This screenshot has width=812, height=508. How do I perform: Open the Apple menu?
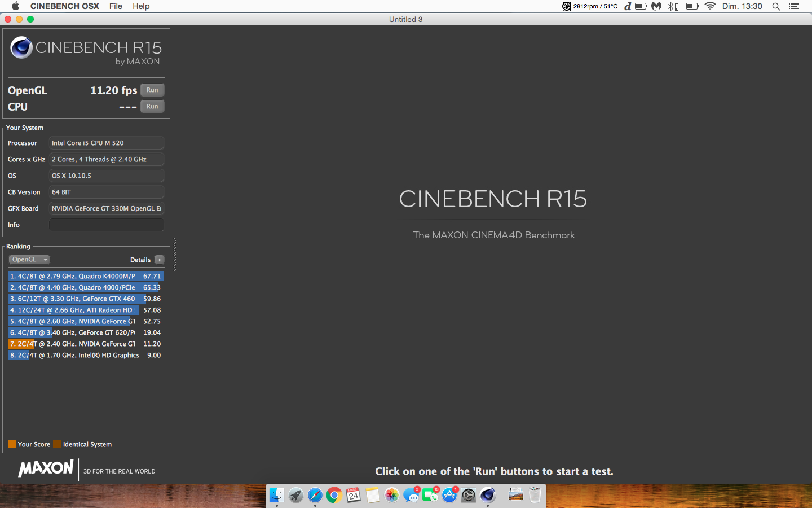15,6
